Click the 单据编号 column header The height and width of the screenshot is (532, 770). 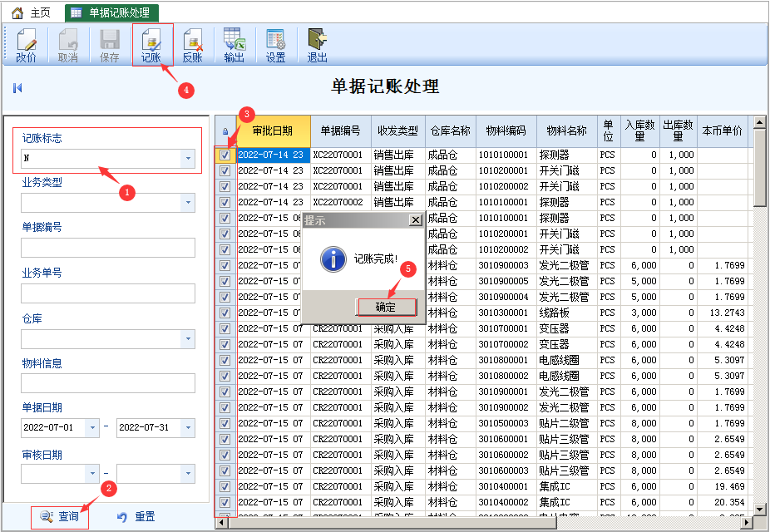(341, 131)
